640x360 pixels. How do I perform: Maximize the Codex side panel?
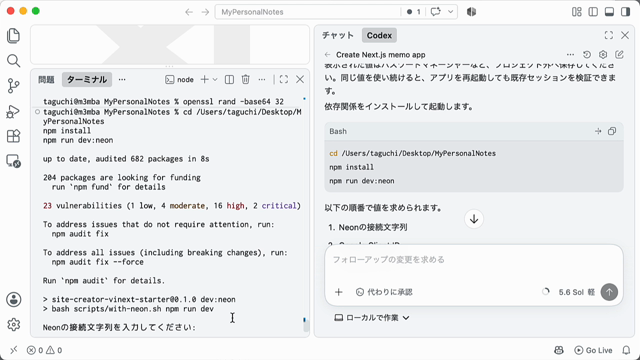coord(609,35)
